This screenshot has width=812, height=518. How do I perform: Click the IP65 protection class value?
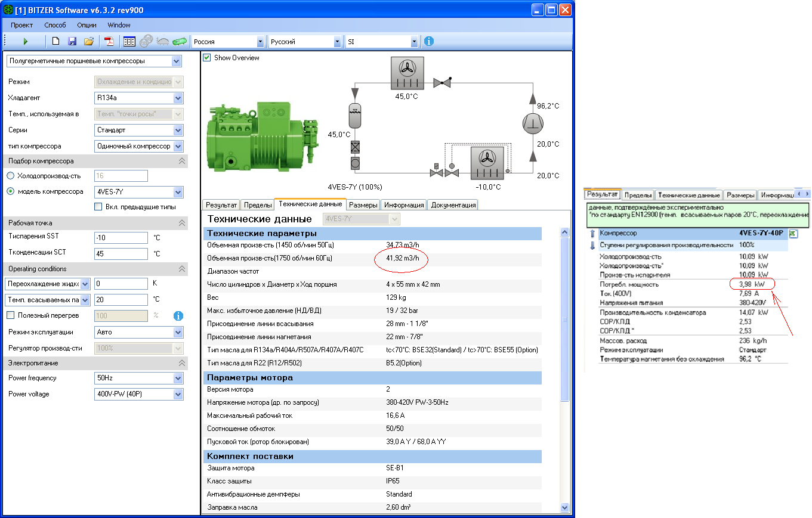(x=393, y=481)
